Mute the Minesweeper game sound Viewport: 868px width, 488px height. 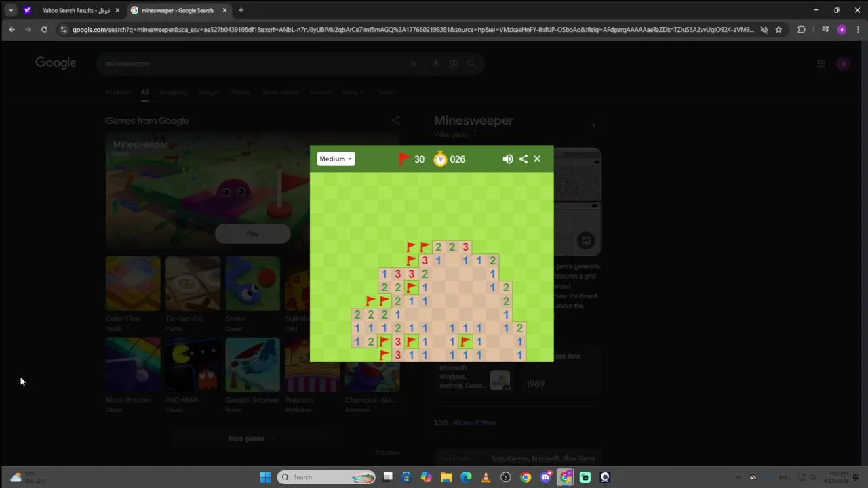pos(507,159)
